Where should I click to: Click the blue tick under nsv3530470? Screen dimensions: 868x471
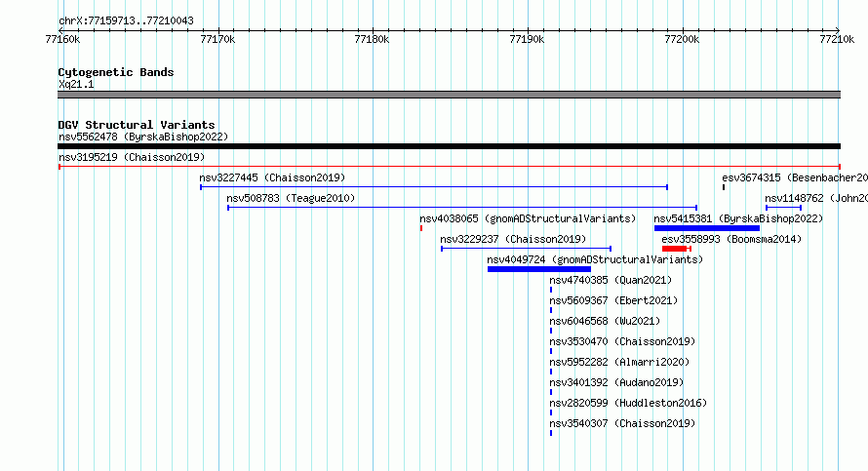click(551, 351)
